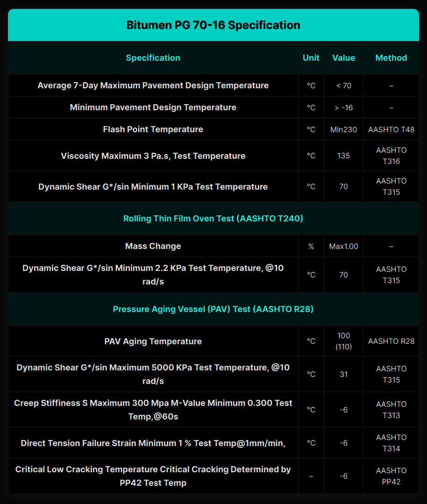427x504 pixels.
Task: Click the AASHTO T314 method cell
Action: pos(391,443)
